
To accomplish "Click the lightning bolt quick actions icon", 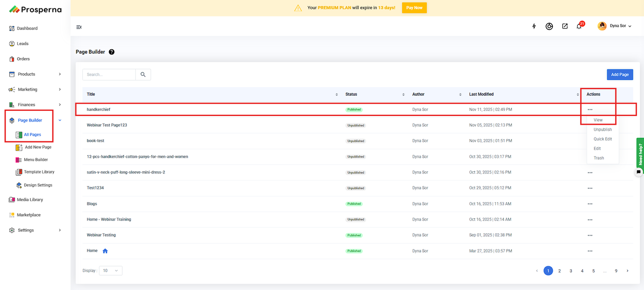I will tap(534, 26).
